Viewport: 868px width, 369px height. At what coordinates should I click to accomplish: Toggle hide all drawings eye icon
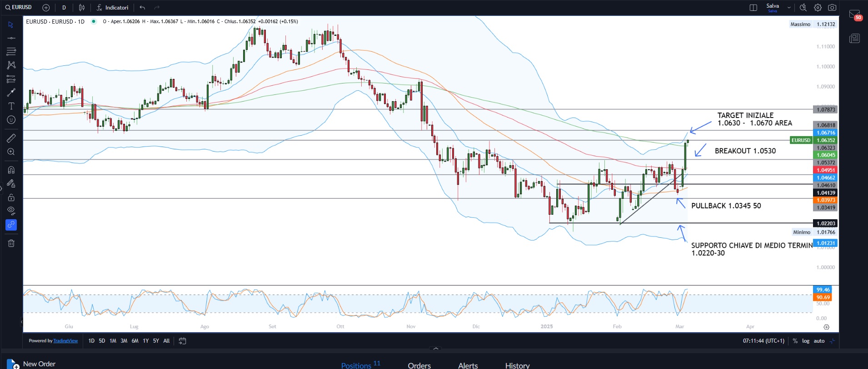(11, 211)
